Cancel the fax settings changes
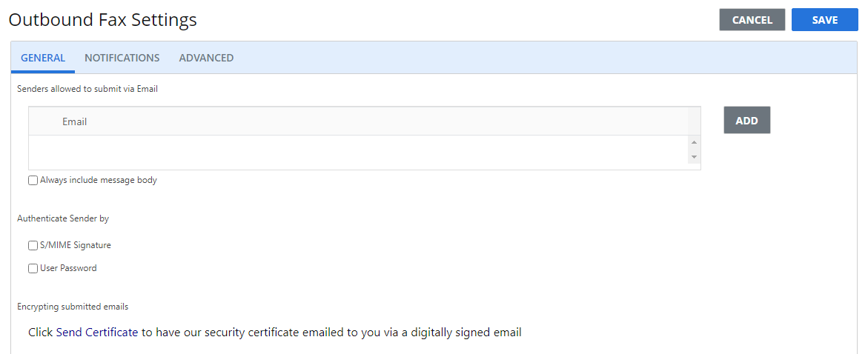Viewport: 868px width, 354px height. tap(752, 20)
